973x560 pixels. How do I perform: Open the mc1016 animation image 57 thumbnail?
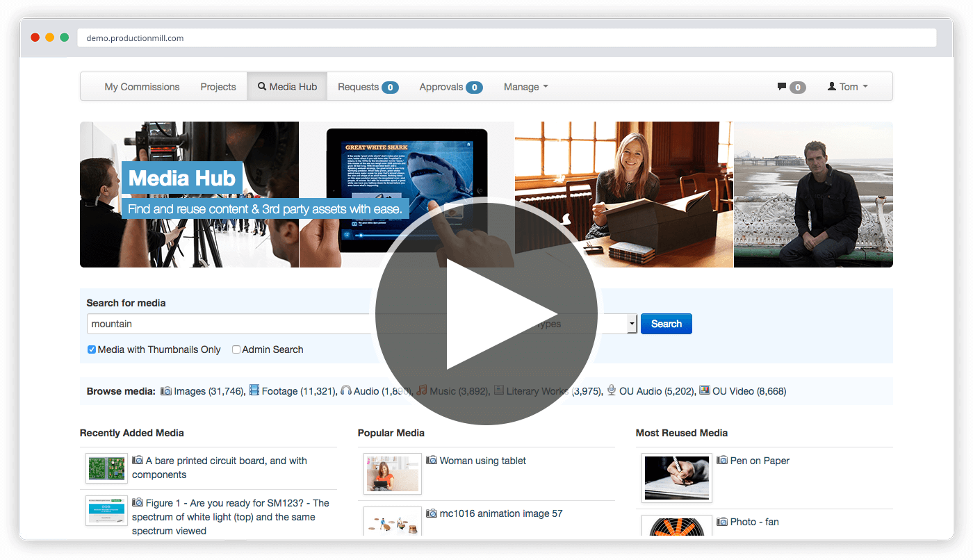[x=393, y=521]
